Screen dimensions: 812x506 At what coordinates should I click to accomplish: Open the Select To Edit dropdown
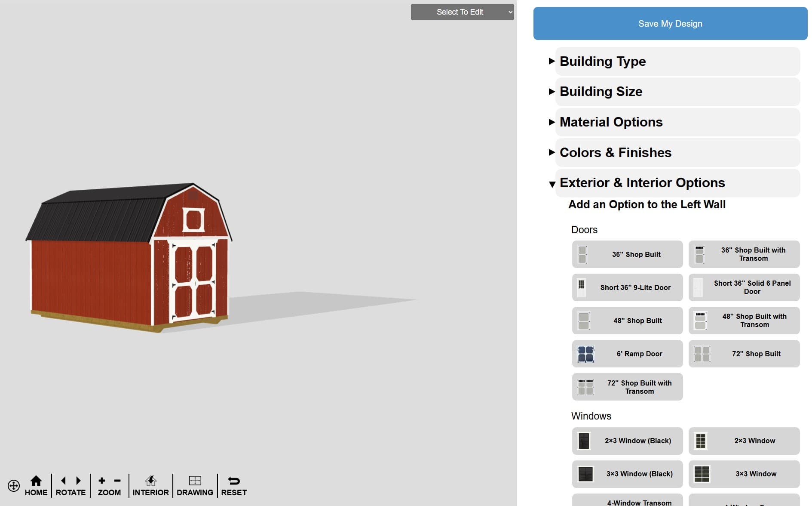coord(462,12)
